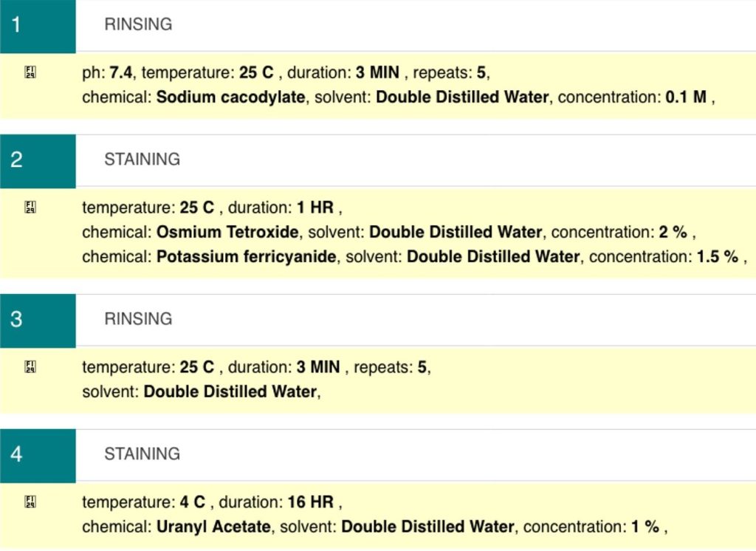Select the teal step number 1 block
Image resolution: width=756 pixels, height=551 pixels.
tap(38, 26)
